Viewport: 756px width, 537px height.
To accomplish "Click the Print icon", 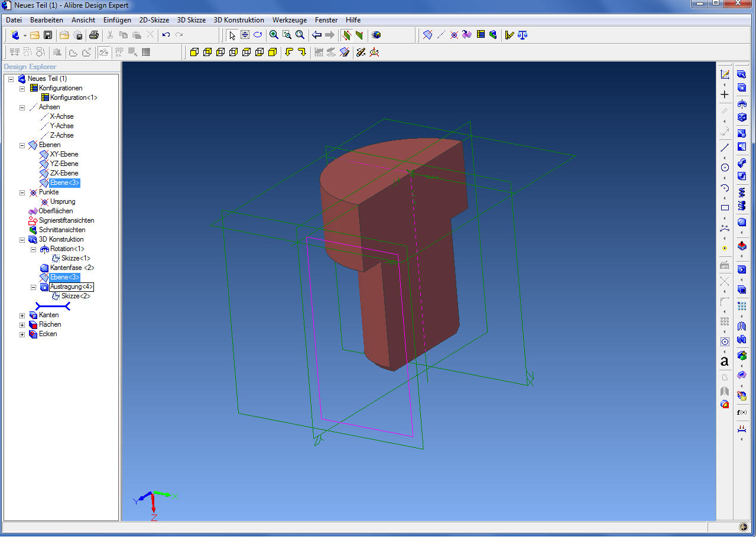I will click(93, 35).
